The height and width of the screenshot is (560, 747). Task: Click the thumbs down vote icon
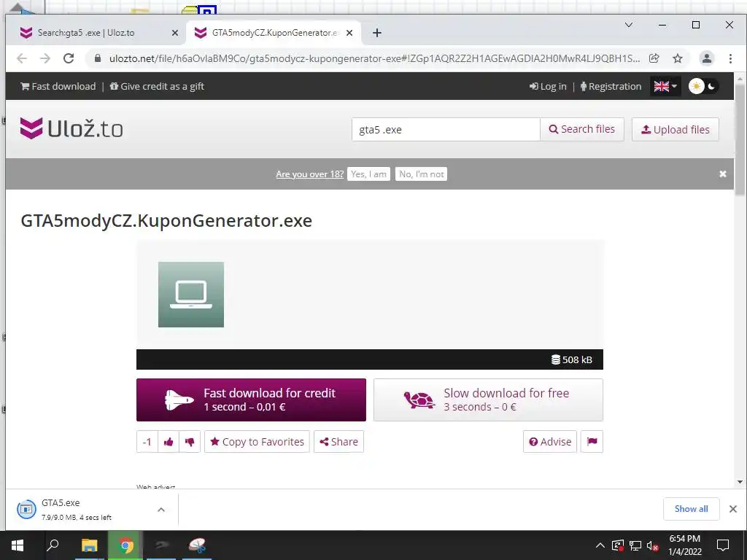coord(190,442)
